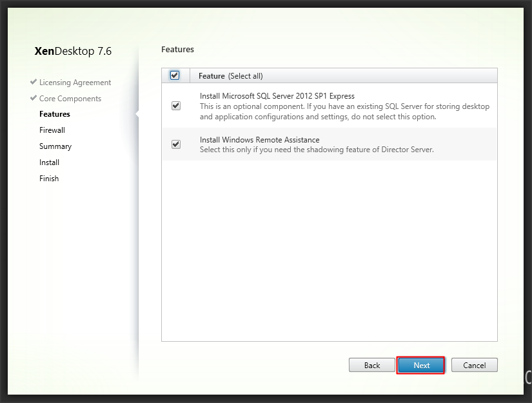The height and width of the screenshot is (403, 532).
Task: Click the Features page heading
Action: tap(177, 49)
